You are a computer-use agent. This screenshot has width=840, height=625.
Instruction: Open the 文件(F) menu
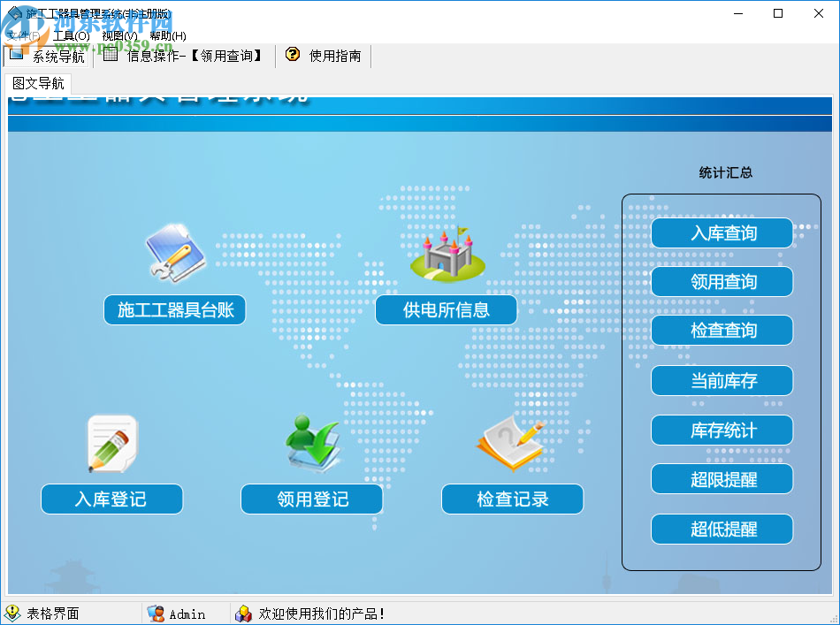click(x=24, y=36)
